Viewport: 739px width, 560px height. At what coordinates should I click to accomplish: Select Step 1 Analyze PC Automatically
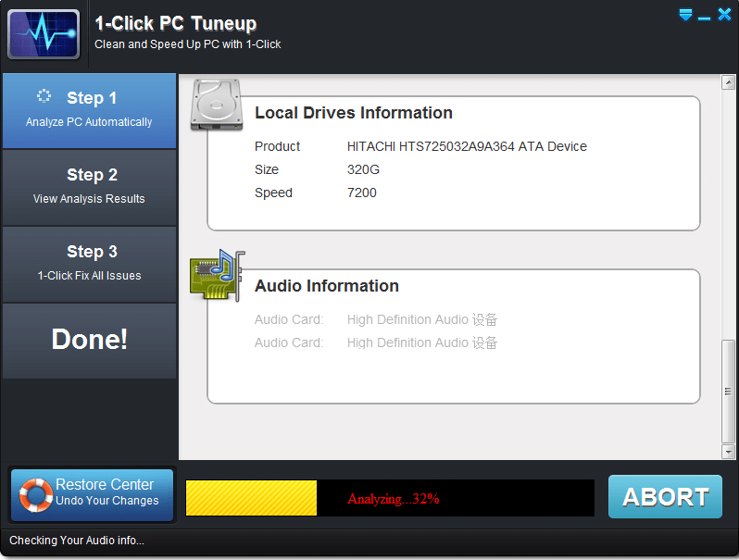(x=89, y=111)
